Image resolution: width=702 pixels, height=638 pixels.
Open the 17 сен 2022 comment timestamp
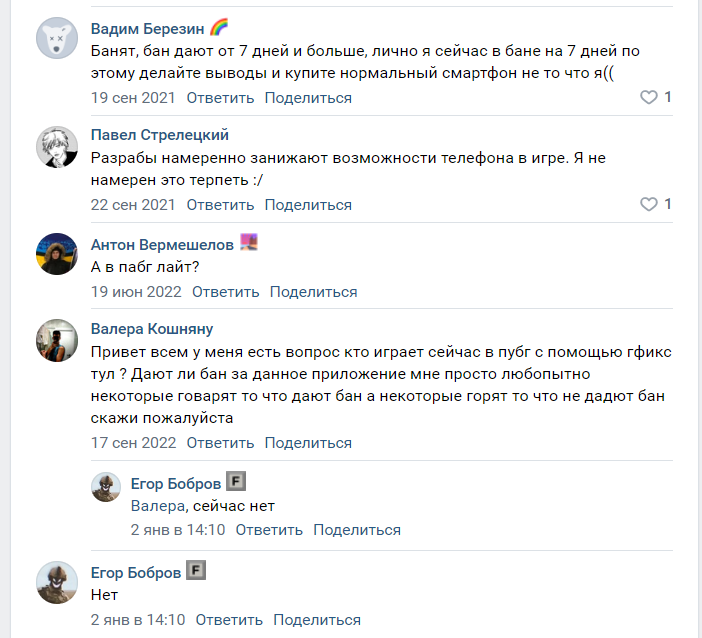pyautogui.click(x=133, y=443)
